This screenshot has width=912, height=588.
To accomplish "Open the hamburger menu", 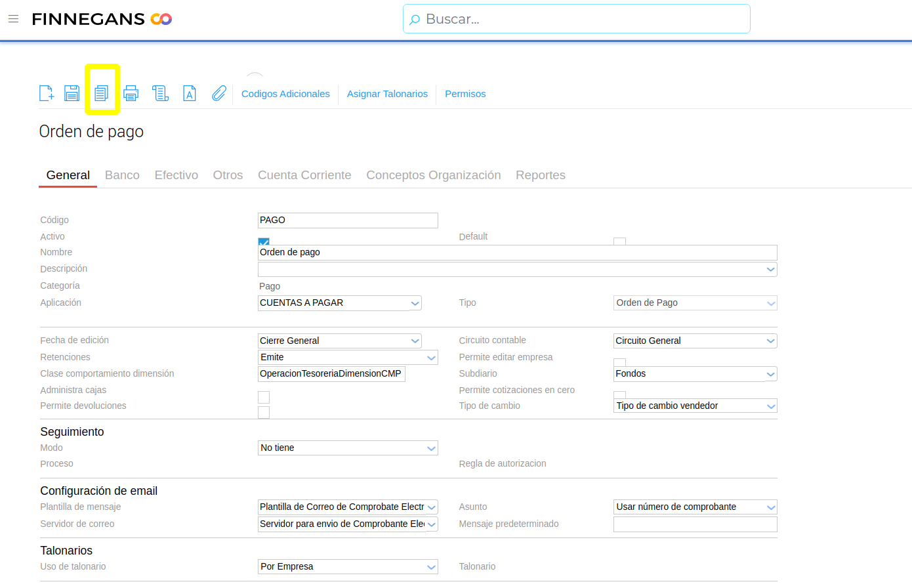I will [x=13, y=19].
